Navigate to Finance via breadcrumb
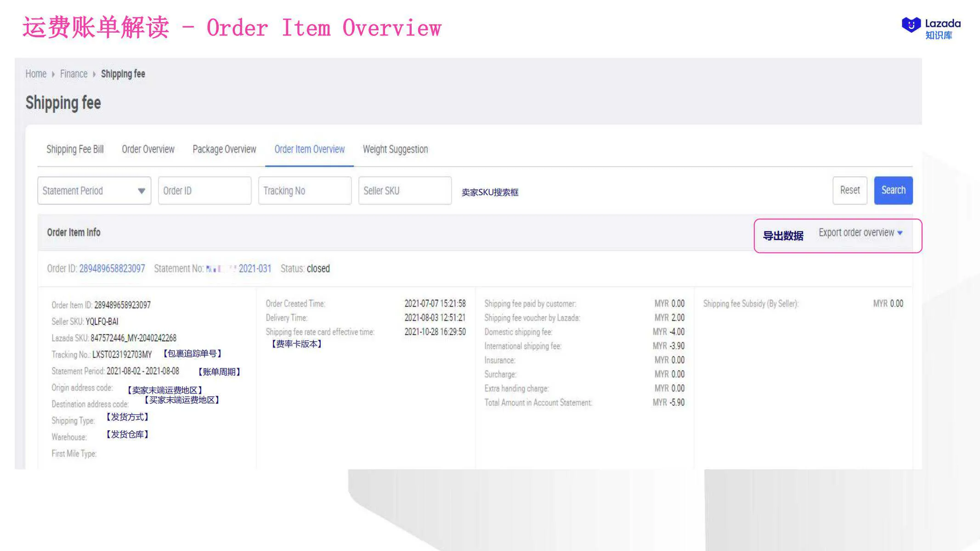980x551 pixels. (74, 73)
